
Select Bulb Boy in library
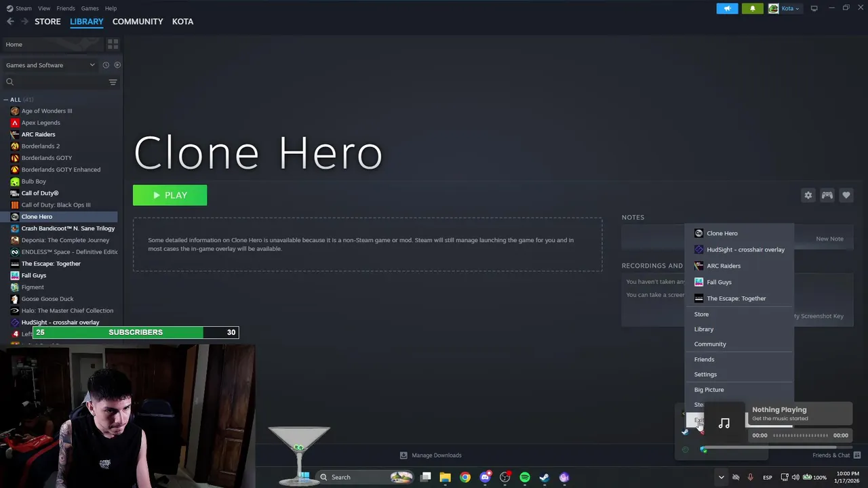[x=34, y=182]
